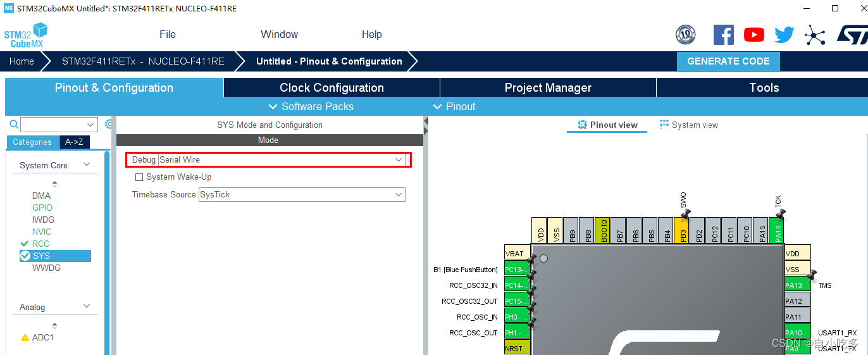This screenshot has width=868, height=355.
Task: Select NVIC in System Core list
Action: [x=42, y=232]
